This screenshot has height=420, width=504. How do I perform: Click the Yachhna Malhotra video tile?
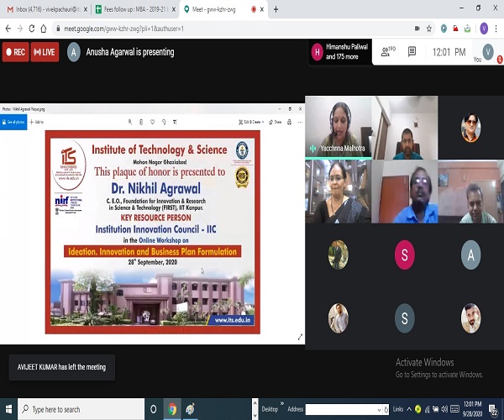(x=339, y=127)
